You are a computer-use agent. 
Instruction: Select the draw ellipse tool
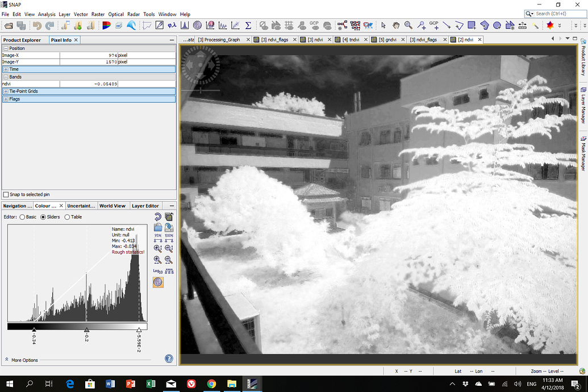point(497,25)
